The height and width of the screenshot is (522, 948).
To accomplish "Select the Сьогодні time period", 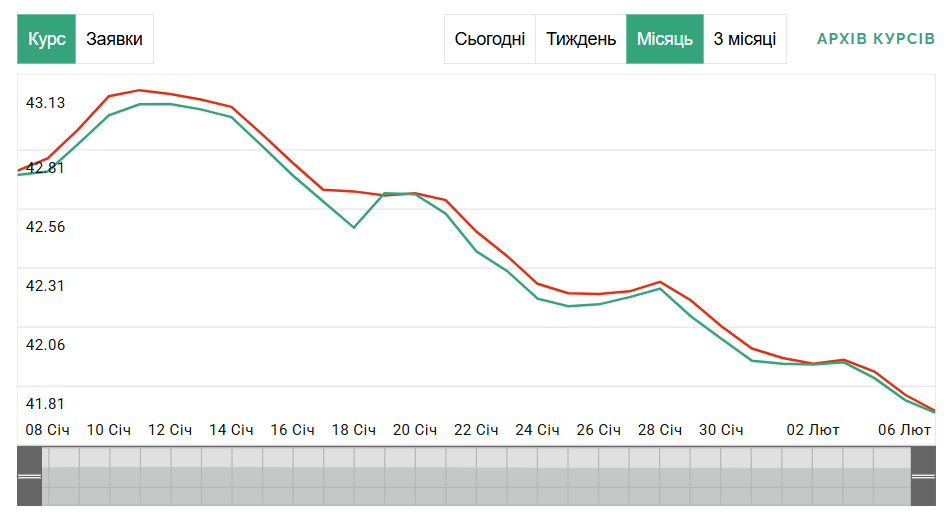I will pos(489,39).
